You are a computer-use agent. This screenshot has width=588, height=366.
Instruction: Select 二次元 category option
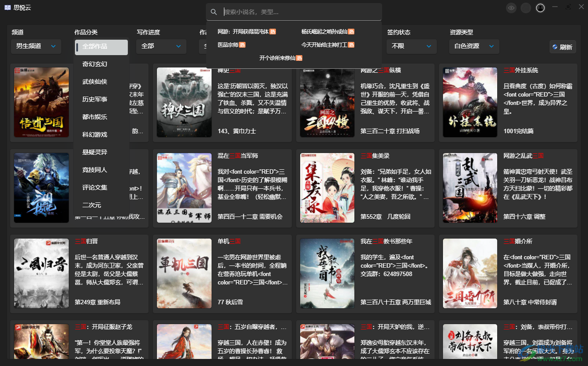click(x=101, y=205)
